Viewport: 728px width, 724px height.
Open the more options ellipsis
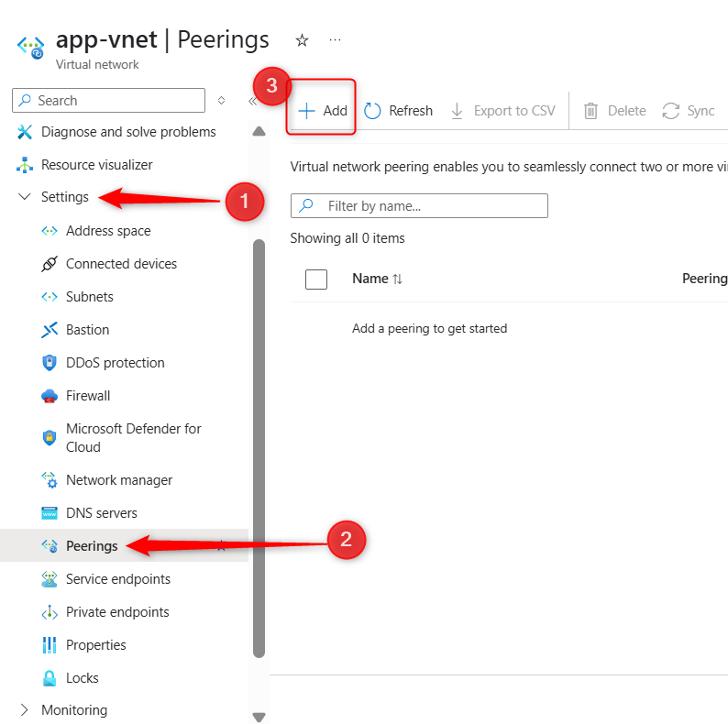335,40
